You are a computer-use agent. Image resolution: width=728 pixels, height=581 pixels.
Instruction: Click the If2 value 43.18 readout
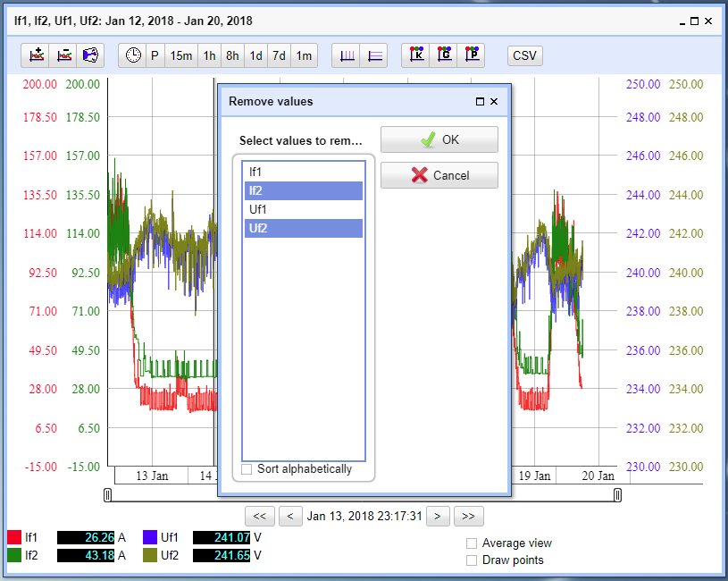pyautogui.click(x=86, y=555)
